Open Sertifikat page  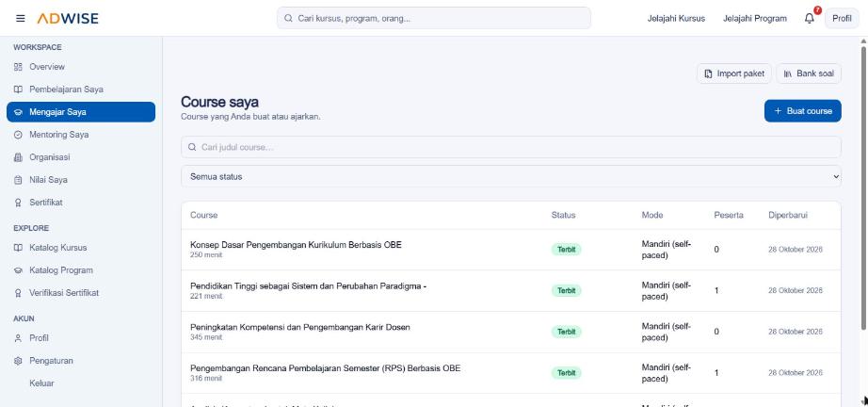tap(81, 203)
